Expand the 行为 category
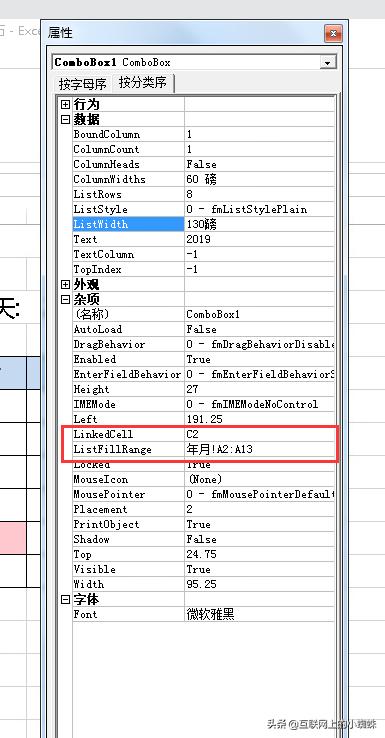The width and height of the screenshot is (385, 738). pyautogui.click(x=65, y=104)
